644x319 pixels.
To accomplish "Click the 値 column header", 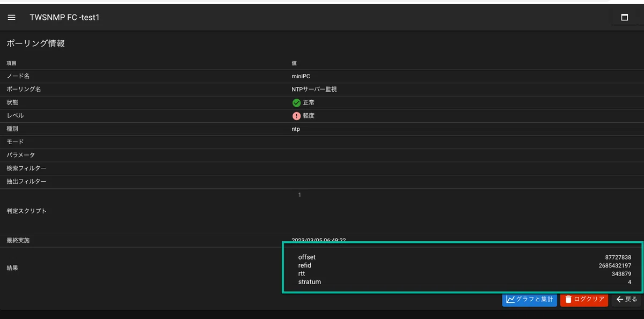I will (294, 63).
